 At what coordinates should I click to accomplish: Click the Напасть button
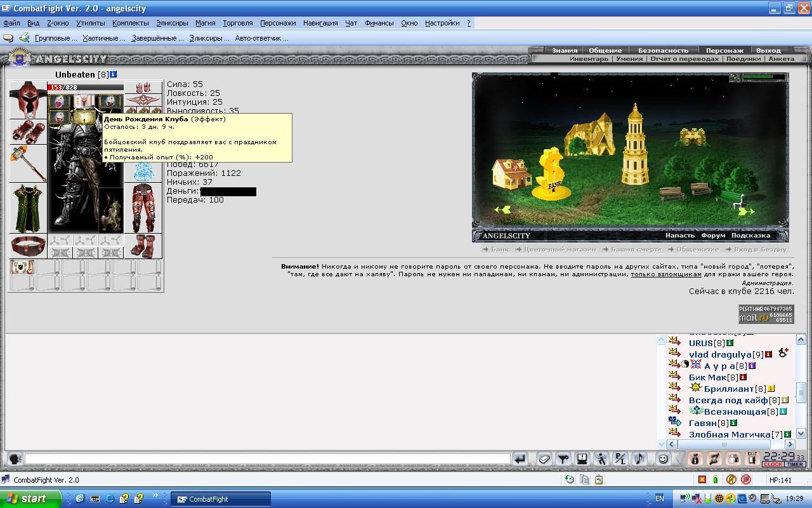[x=679, y=236]
